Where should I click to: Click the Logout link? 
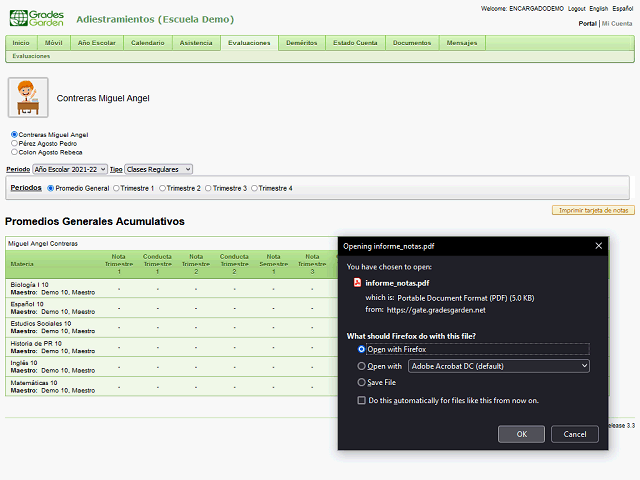point(577,8)
